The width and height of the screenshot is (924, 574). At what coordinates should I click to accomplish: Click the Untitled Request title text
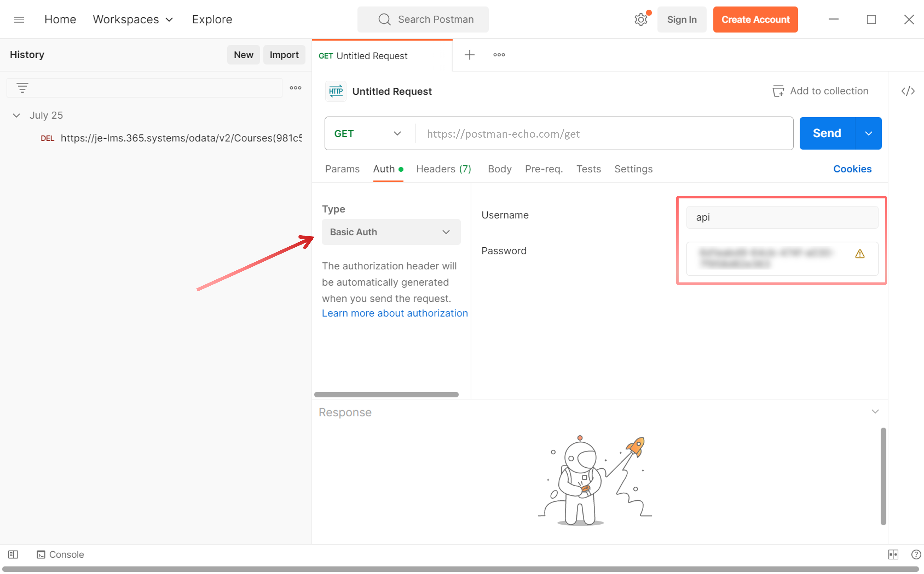click(392, 91)
